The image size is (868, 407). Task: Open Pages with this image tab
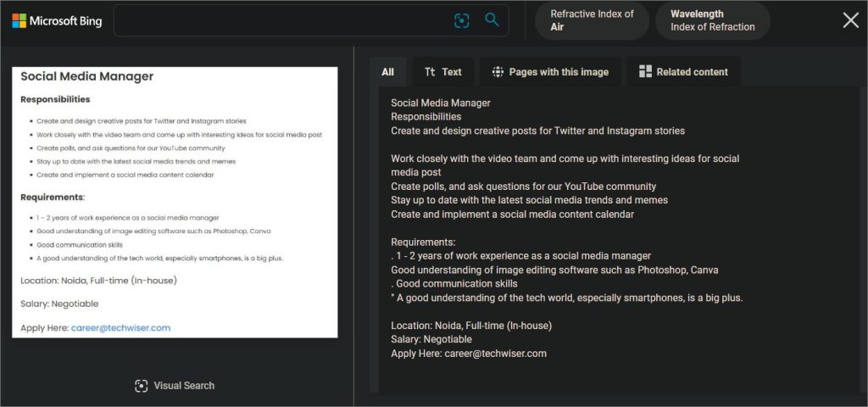tap(550, 72)
